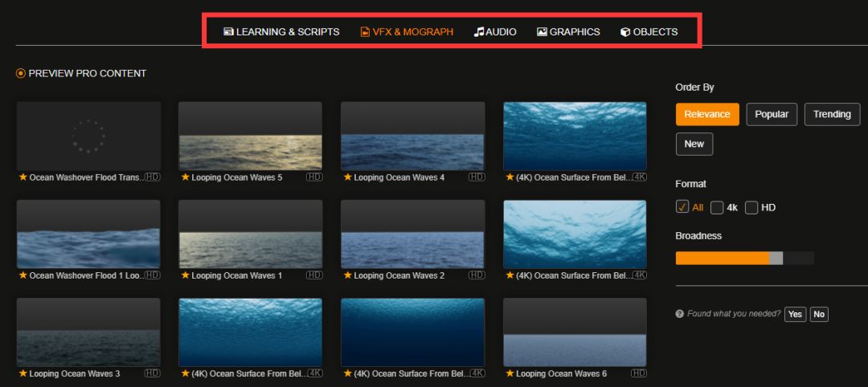
Task: Answer No to Found what you needed
Action: 819,314
